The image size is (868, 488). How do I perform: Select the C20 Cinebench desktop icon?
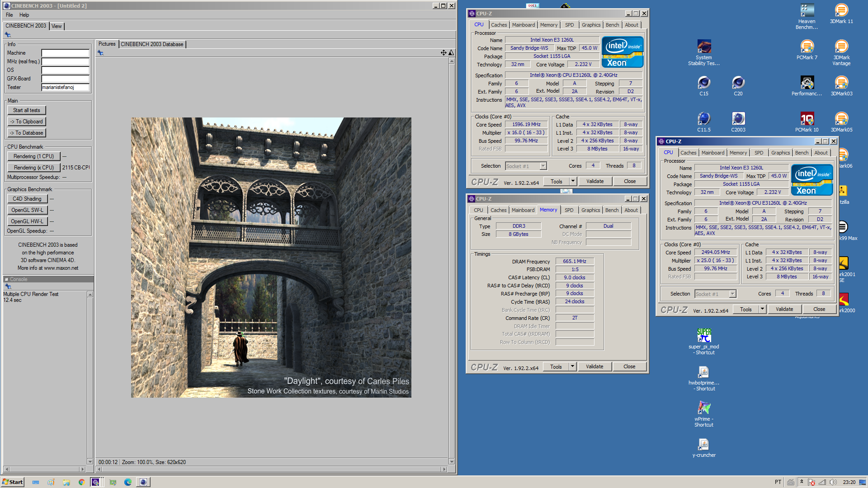(738, 86)
